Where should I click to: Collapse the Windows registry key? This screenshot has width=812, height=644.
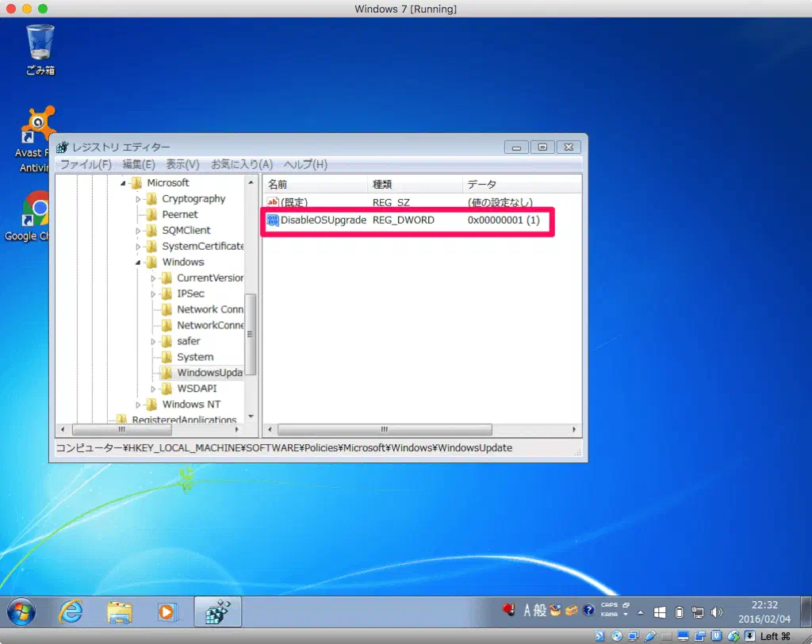pyautogui.click(x=139, y=263)
